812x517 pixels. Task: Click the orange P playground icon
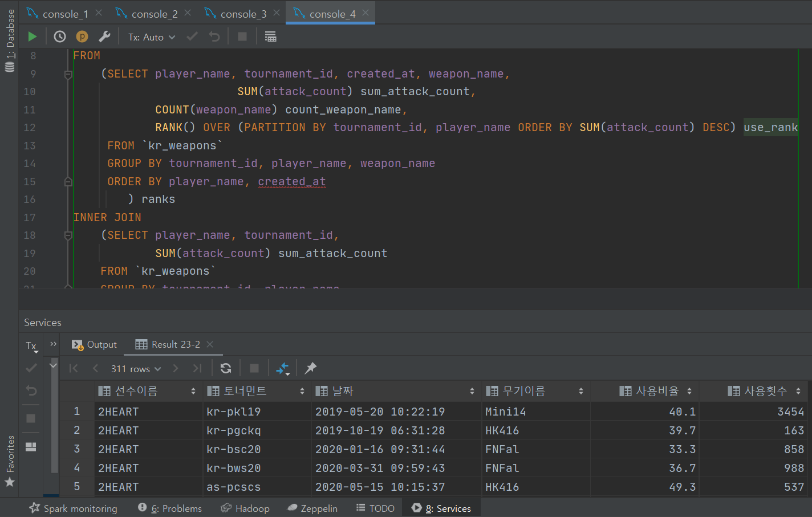(82, 36)
